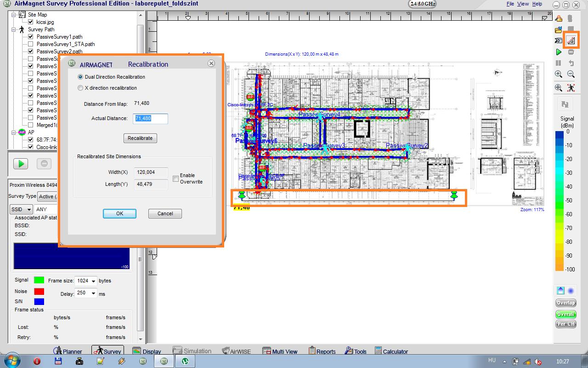Click the green Signal color swatch
Viewport: 588px width, 368px height.
pyautogui.click(x=39, y=280)
